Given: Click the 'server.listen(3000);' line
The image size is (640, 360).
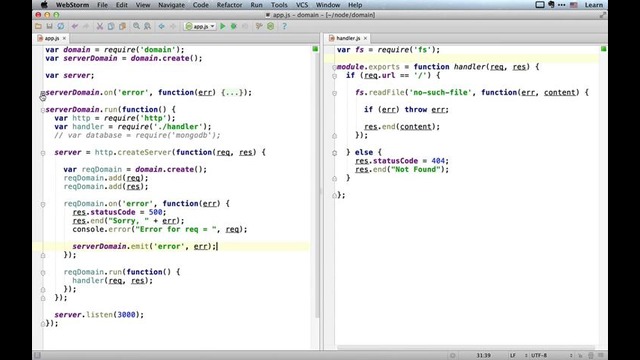Looking at the screenshot, I should pyautogui.click(x=99, y=315).
